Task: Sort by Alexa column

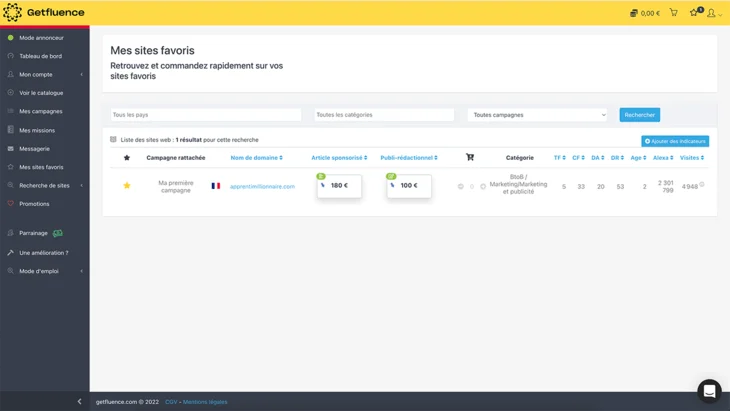Action: pos(663,158)
